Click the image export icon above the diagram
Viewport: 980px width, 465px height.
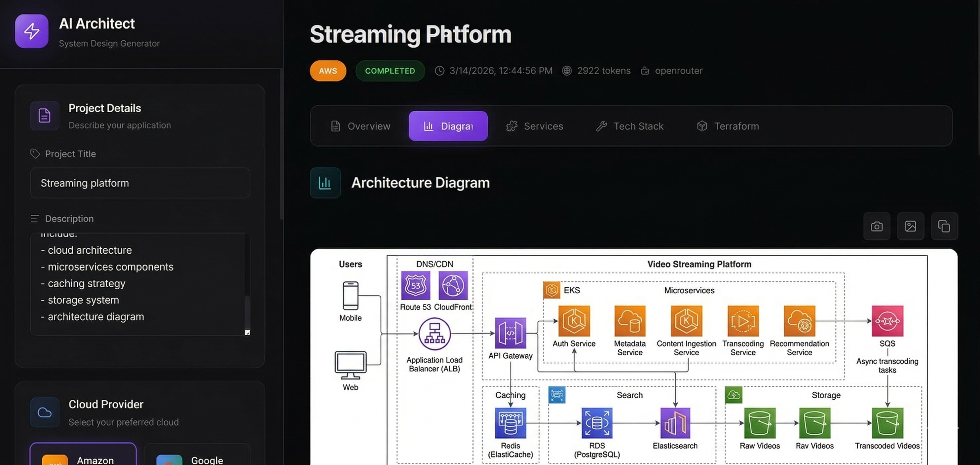click(x=910, y=226)
